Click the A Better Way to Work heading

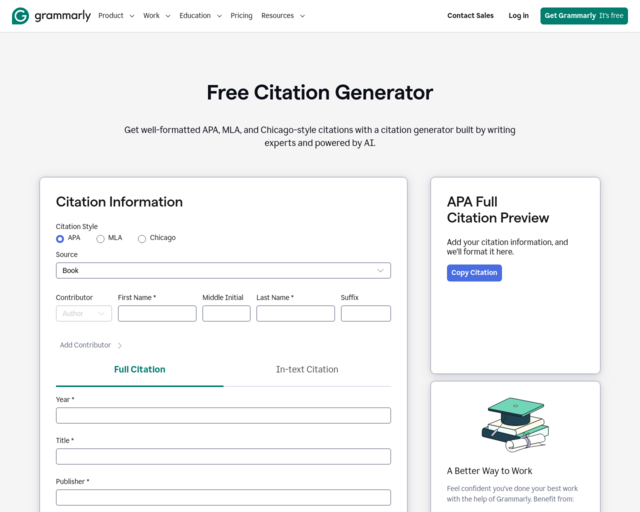click(489, 471)
